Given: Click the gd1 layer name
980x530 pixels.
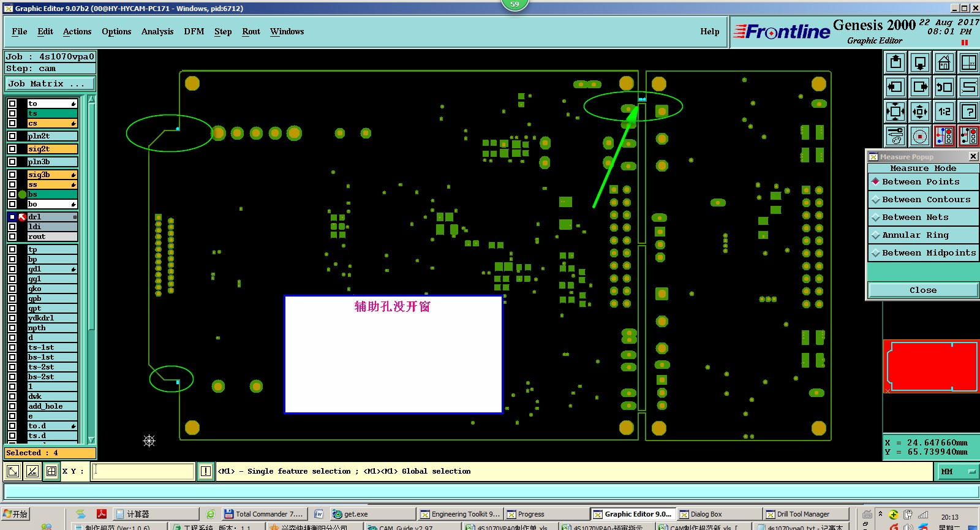Looking at the screenshot, I should tap(53, 269).
